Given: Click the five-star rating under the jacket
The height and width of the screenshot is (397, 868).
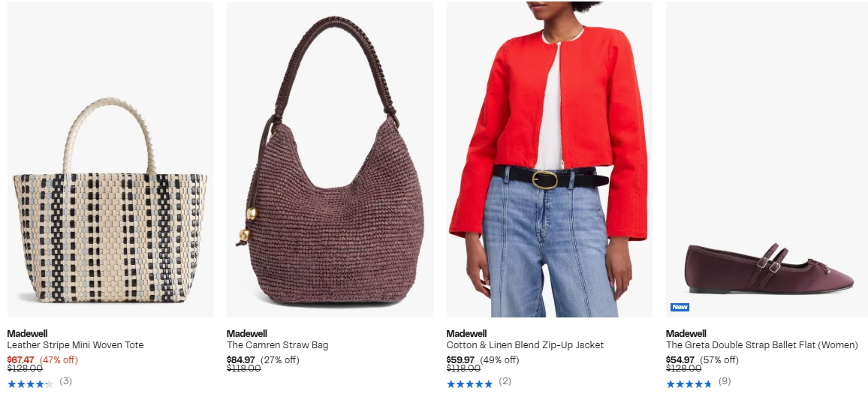Looking at the screenshot, I should [x=469, y=383].
